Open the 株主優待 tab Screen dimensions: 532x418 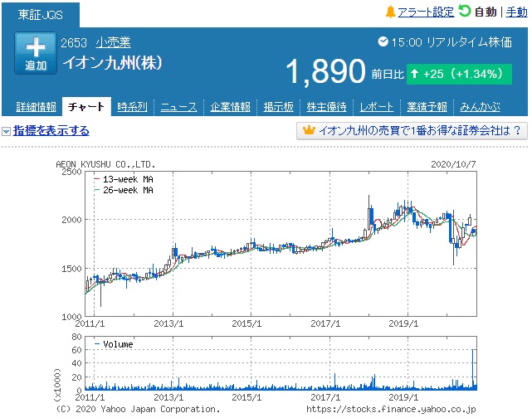click(326, 107)
